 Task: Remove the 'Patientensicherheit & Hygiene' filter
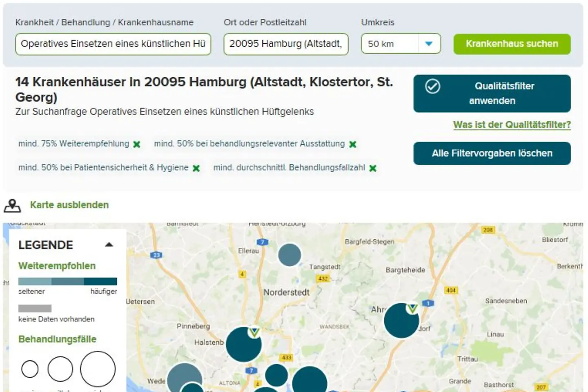click(x=196, y=168)
